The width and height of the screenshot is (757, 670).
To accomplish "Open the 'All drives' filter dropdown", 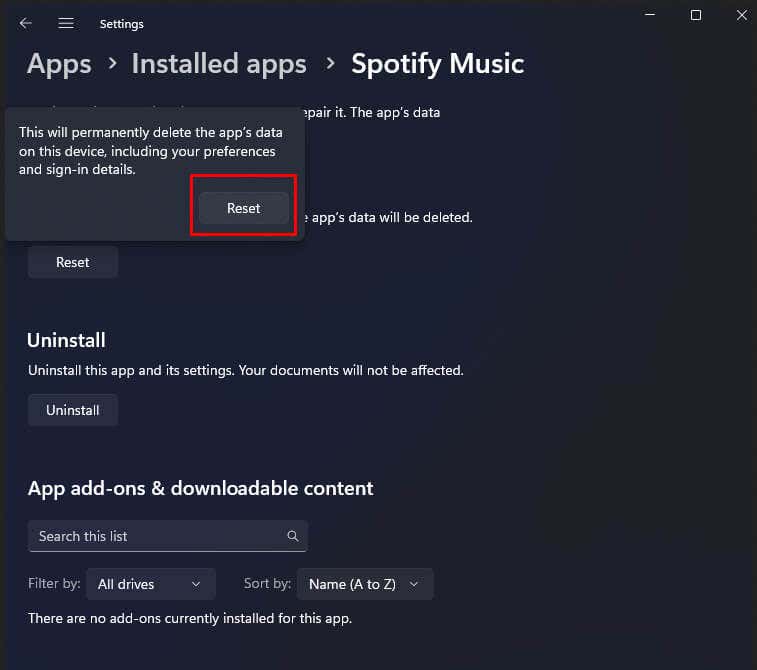I will click(150, 584).
